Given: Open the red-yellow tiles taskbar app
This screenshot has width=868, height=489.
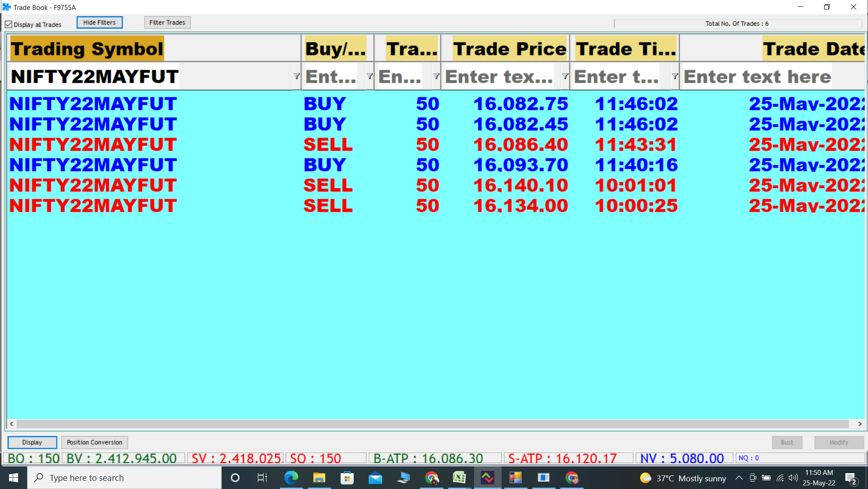Looking at the screenshot, I should 515,478.
